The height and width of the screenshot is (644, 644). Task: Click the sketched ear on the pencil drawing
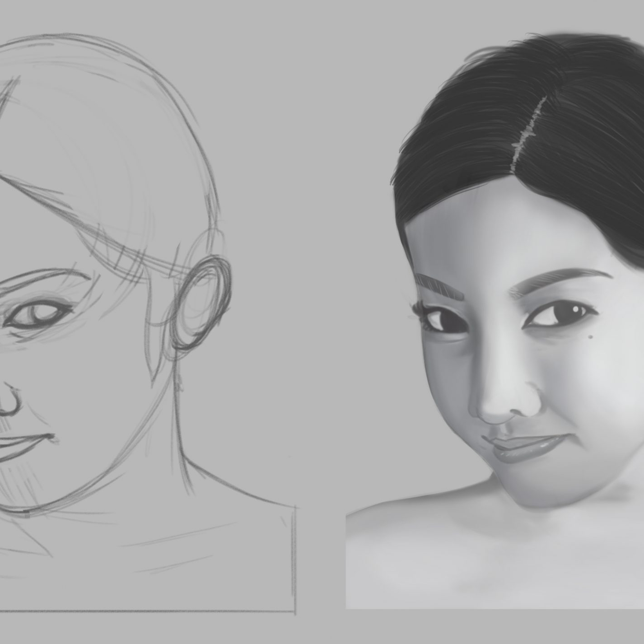(x=202, y=303)
